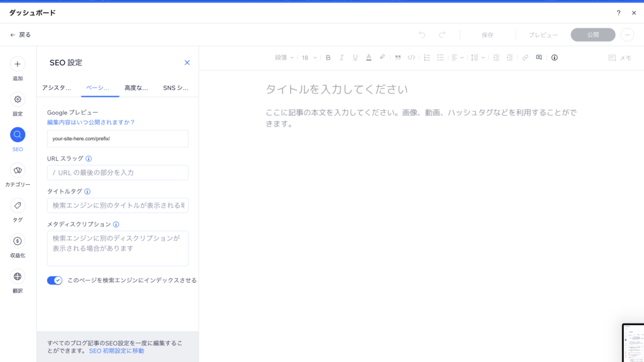Viewport: 644px width, 362px height.
Task: Click the thumbnail at bottom-right corner
Action: click(633, 343)
